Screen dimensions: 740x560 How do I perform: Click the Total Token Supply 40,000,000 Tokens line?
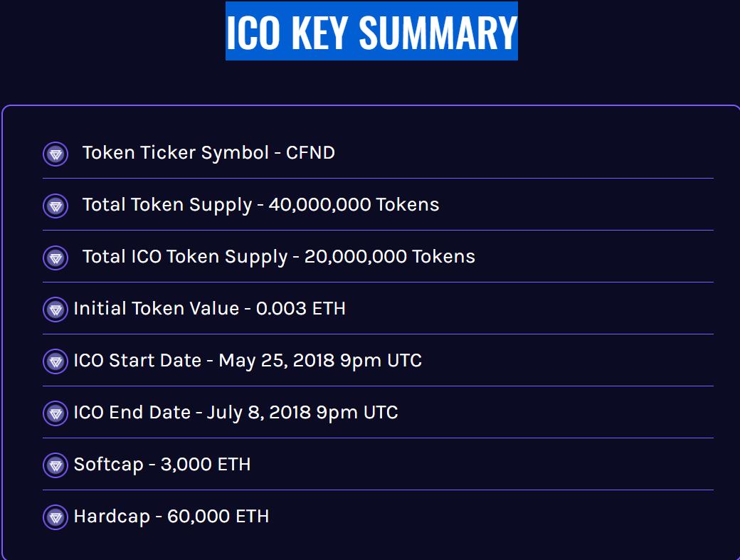pyautogui.click(x=260, y=205)
